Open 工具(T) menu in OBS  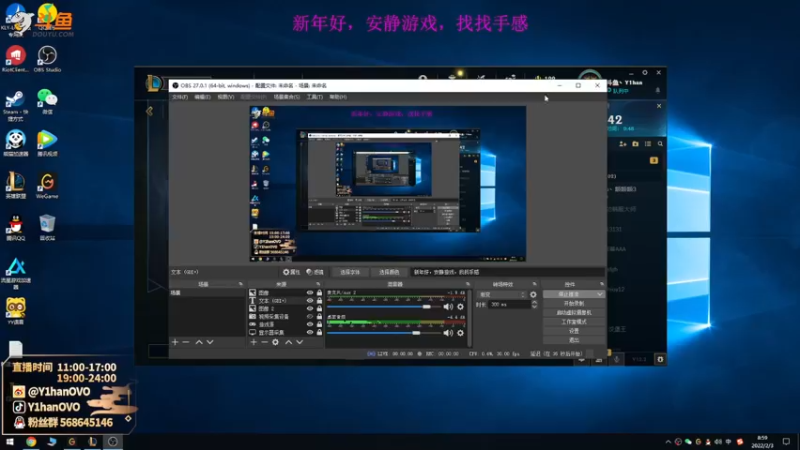[314, 97]
